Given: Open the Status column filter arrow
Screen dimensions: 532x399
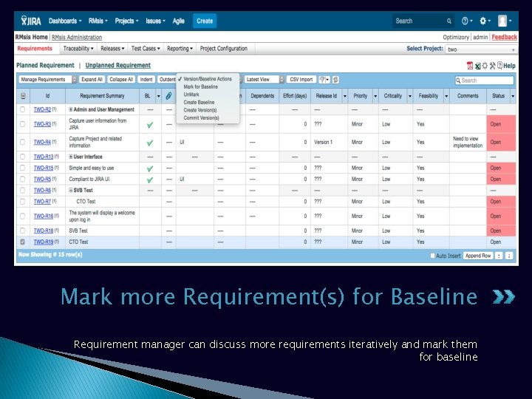Looking at the screenshot, I should 513,96.
